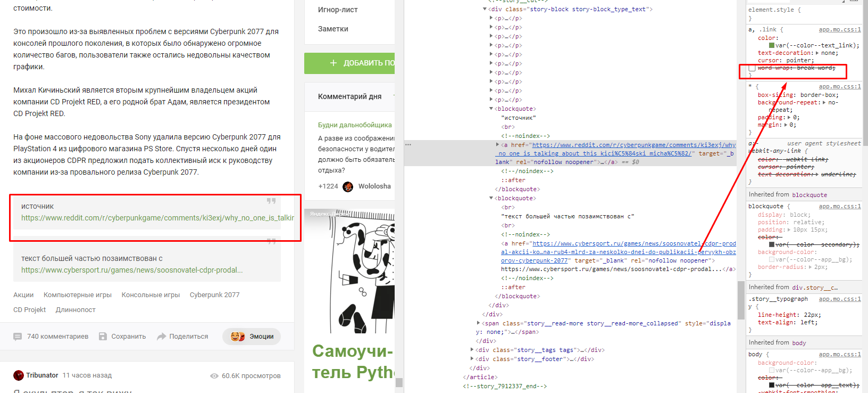
Task: Click the Сохранить label under the story
Action: point(129,337)
